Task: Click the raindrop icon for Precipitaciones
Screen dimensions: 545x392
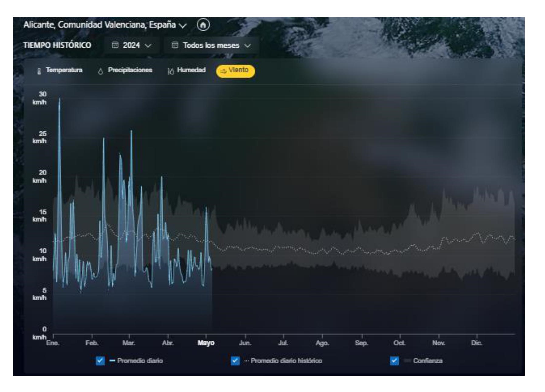Action: click(101, 71)
